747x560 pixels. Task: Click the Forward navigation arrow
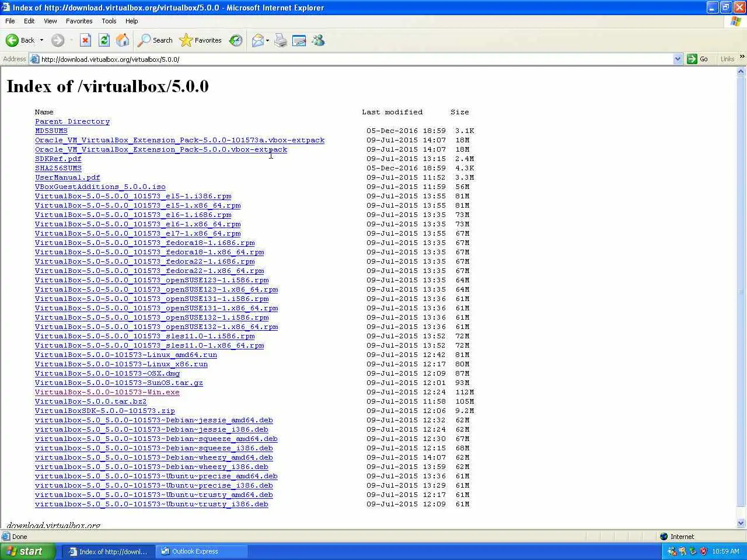57,40
